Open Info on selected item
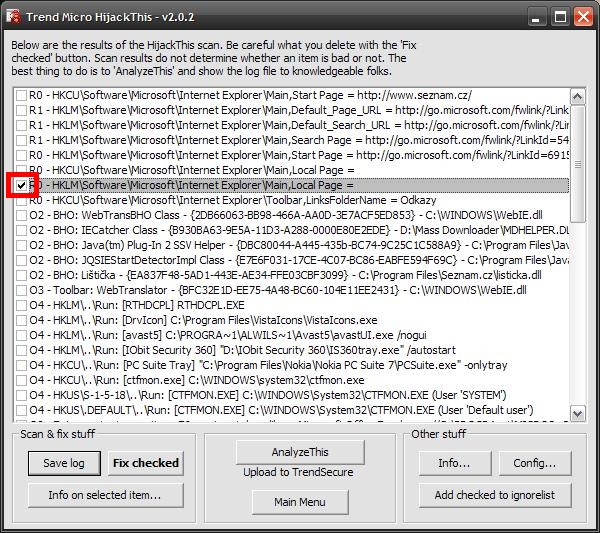This screenshot has width=600, height=533. click(106, 495)
